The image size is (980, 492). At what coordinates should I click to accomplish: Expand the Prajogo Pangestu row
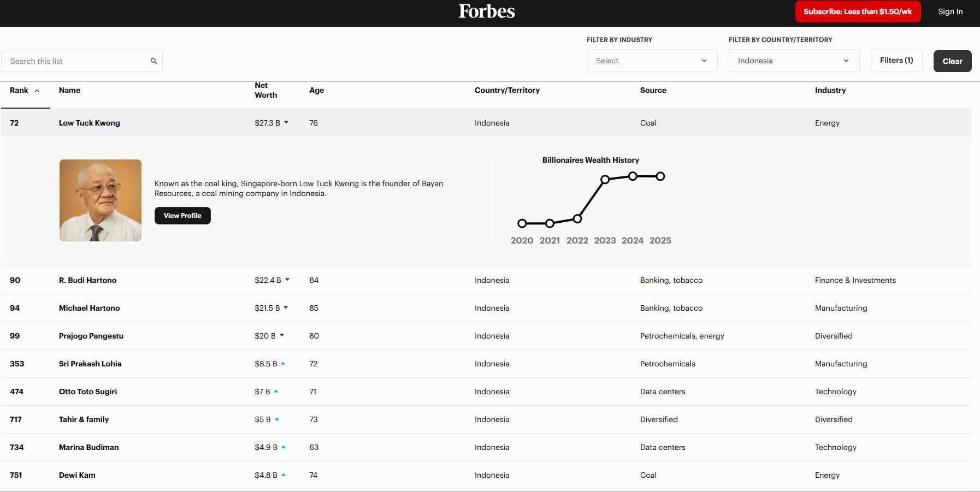[91, 336]
